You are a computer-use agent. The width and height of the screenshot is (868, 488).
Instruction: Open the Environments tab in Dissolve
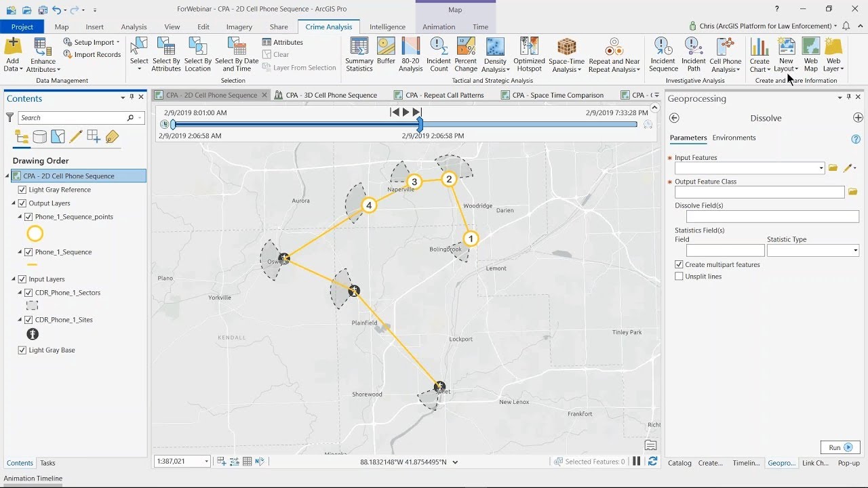click(734, 138)
